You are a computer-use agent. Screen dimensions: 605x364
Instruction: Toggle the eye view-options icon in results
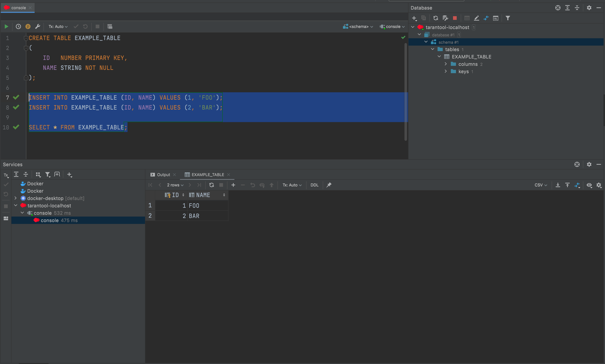(589, 185)
